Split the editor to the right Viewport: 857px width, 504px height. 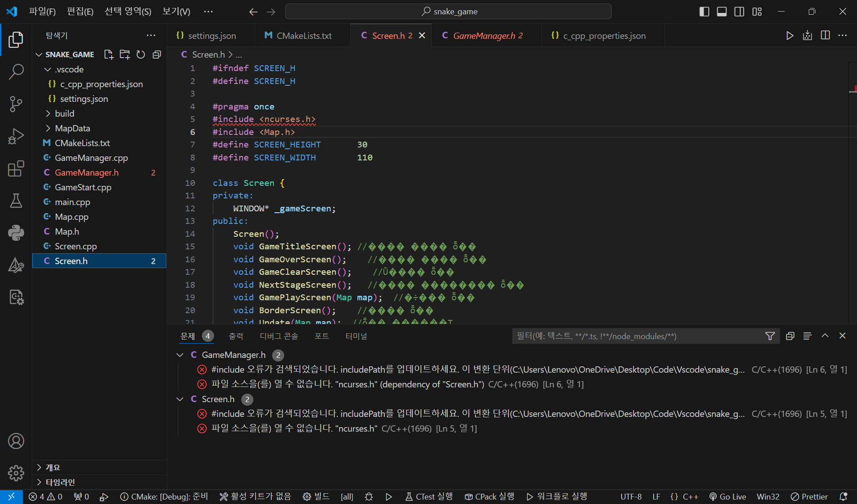click(825, 36)
